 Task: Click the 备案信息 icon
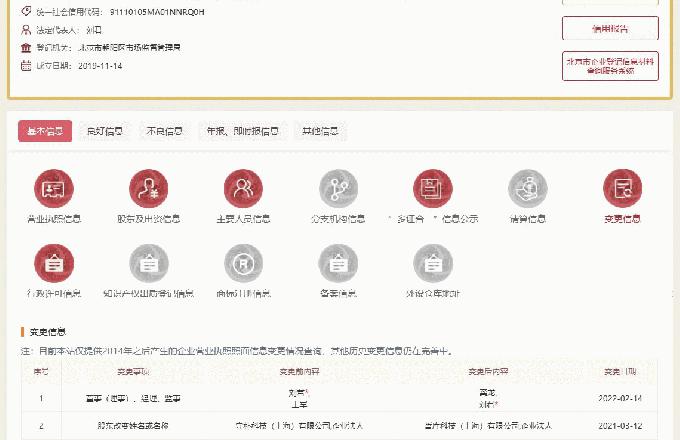coord(338,264)
